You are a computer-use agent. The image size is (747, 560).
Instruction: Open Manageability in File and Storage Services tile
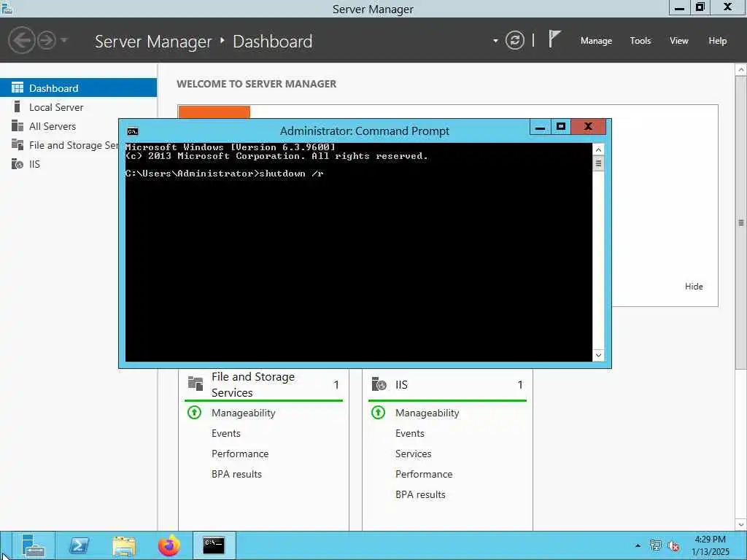point(244,413)
